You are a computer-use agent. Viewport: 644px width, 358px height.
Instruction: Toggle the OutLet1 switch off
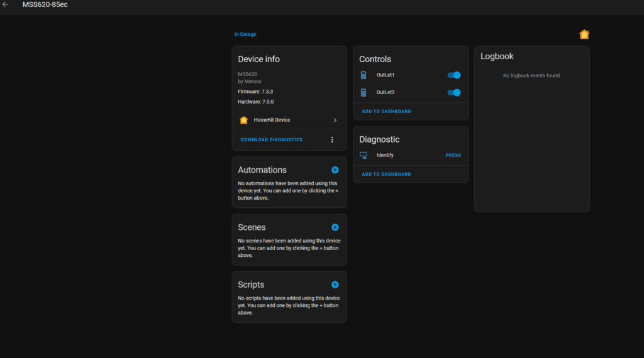tap(454, 75)
